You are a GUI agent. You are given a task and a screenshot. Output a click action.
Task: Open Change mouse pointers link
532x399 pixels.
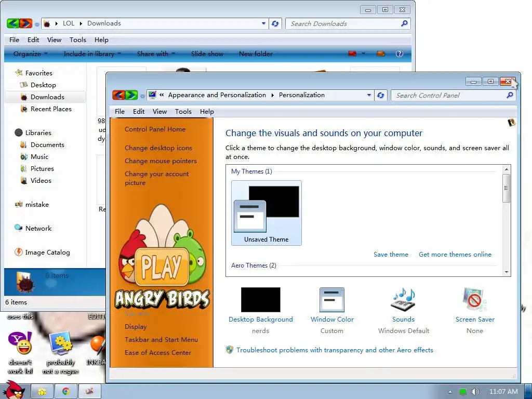pyautogui.click(x=161, y=161)
